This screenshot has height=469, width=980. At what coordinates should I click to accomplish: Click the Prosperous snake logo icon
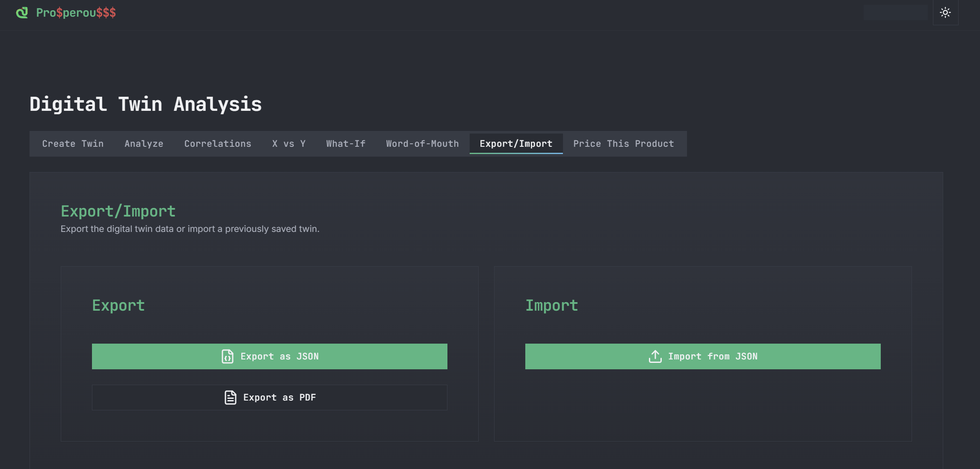[x=22, y=12]
